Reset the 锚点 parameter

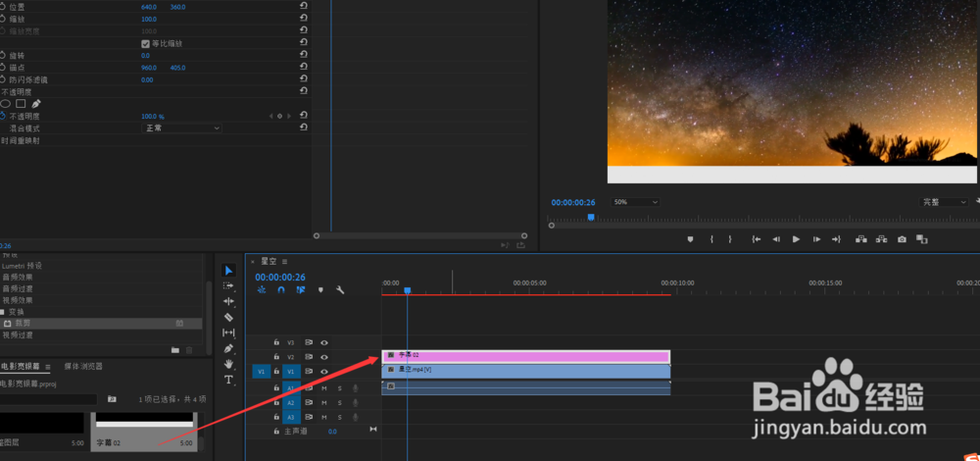[x=303, y=67]
